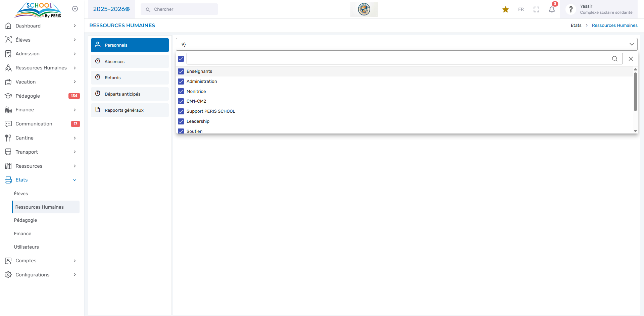Open the Absences report tab
The width and height of the screenshot is (644, 316).
[130, 61]
